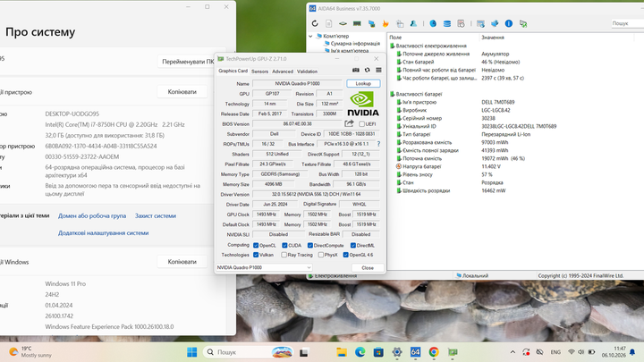The height and width of the screenshot is (362, 644).
Task: Click Копіювати button for Windows specifications
Action: coord(182,262)
